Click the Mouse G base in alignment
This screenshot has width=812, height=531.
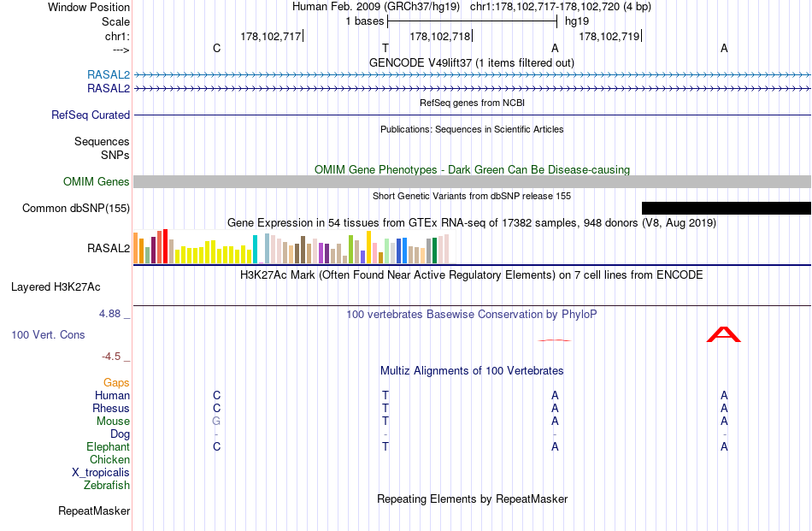(x=216, y=422)
